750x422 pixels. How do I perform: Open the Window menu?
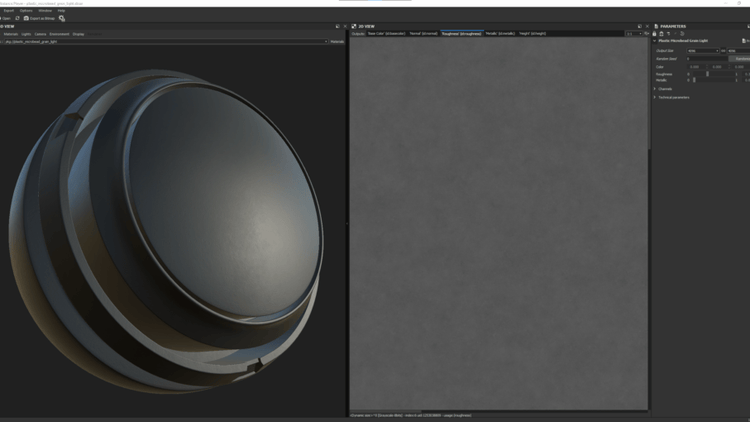pyautogui.click(x=45, y=10)
